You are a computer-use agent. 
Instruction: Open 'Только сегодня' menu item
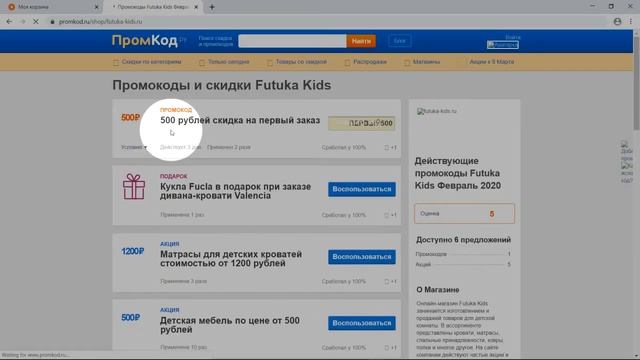click(224, 62)
